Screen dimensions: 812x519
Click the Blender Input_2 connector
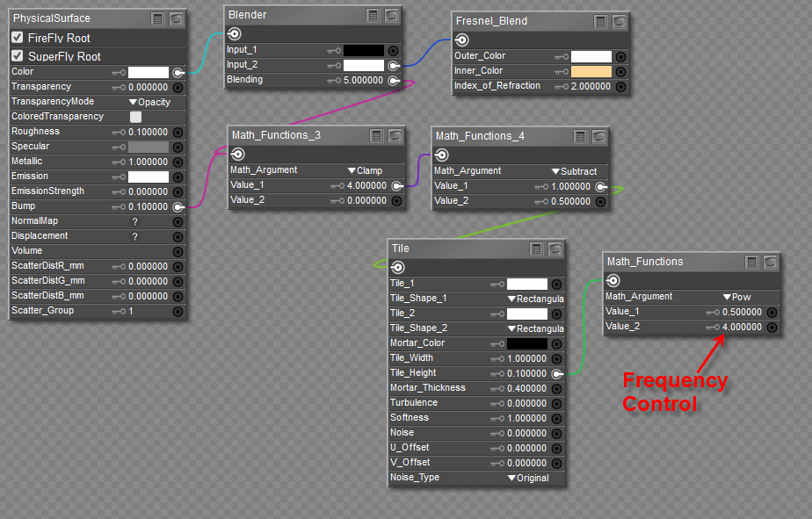[394, 66]
